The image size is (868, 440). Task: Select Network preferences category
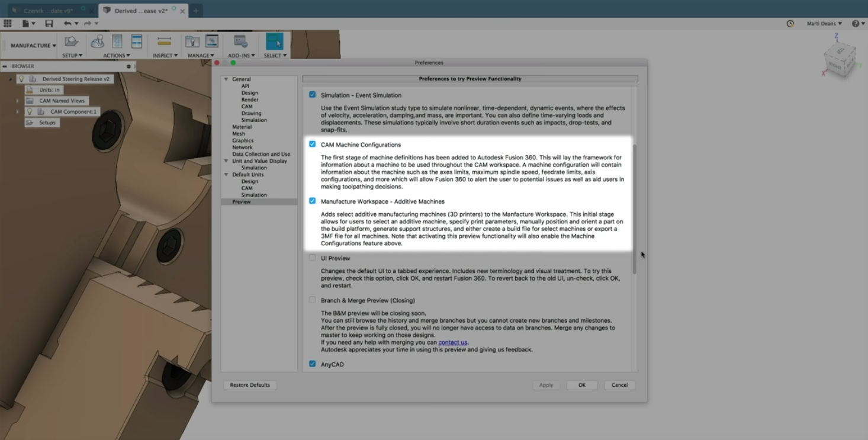(x=242, y=147)
